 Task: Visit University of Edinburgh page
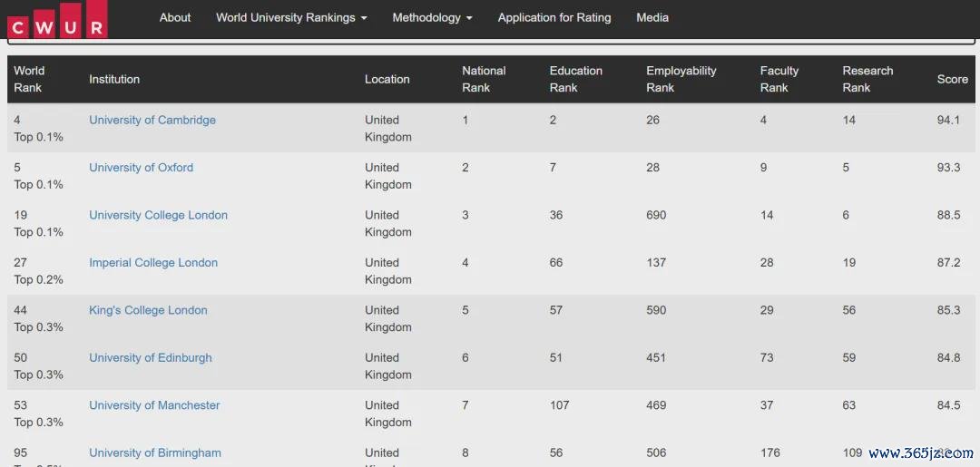tap(151, 358)
